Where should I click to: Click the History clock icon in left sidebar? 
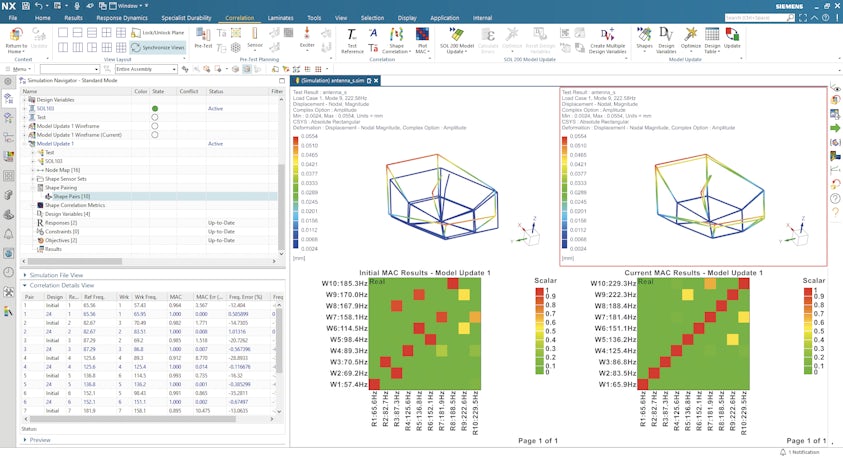[8, 272]
